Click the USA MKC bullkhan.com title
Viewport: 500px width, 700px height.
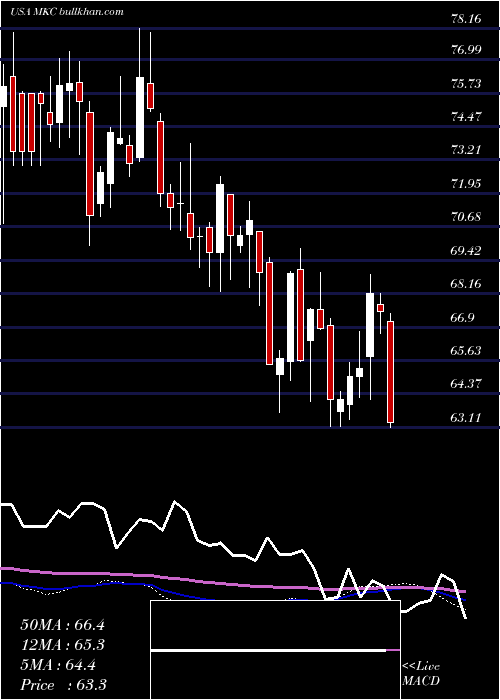(x=67, y=12)
